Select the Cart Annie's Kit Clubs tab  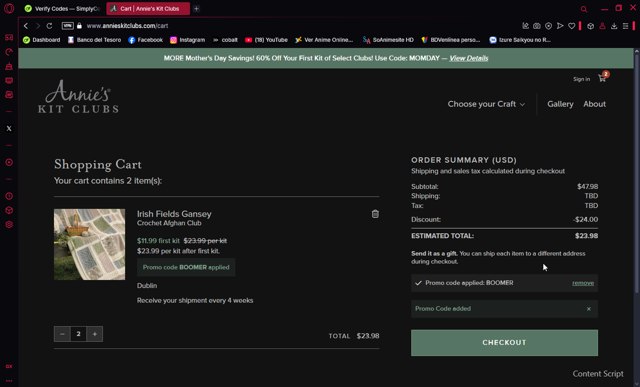148,9
